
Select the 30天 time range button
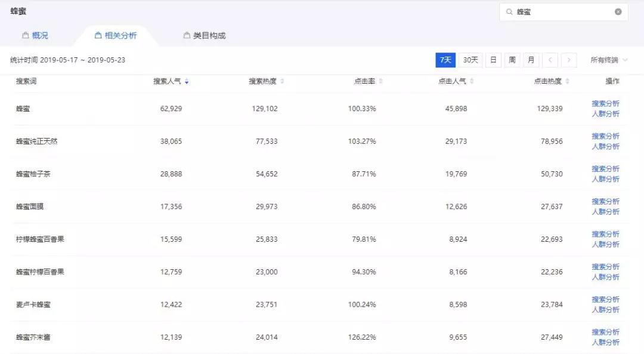tap(469, 60)
